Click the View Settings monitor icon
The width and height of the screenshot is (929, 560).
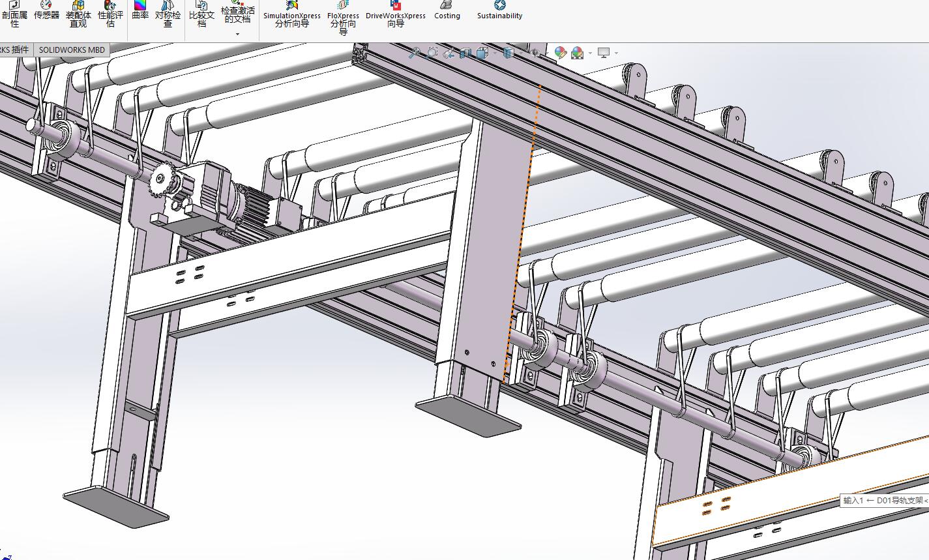(604, 53)
